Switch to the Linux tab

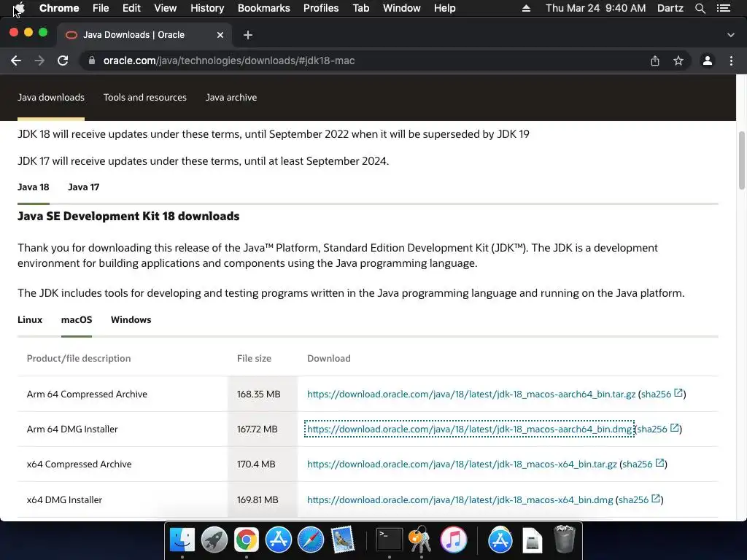click(30, 319)
